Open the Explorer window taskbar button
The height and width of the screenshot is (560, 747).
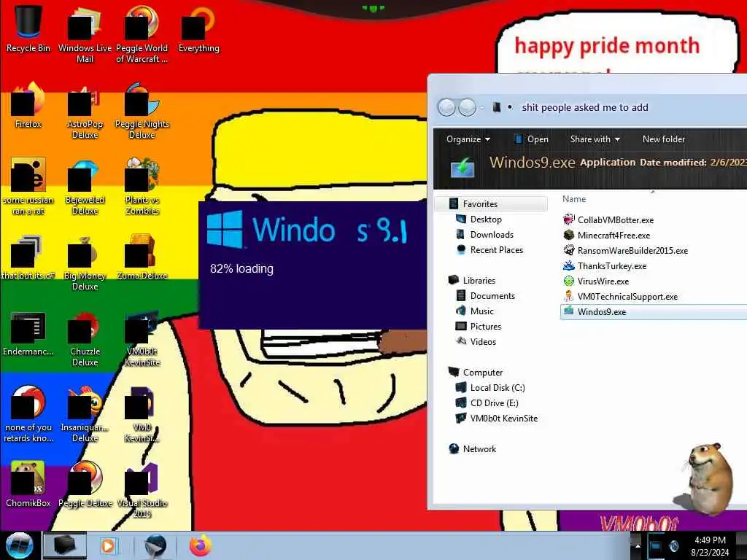(65, 545)
